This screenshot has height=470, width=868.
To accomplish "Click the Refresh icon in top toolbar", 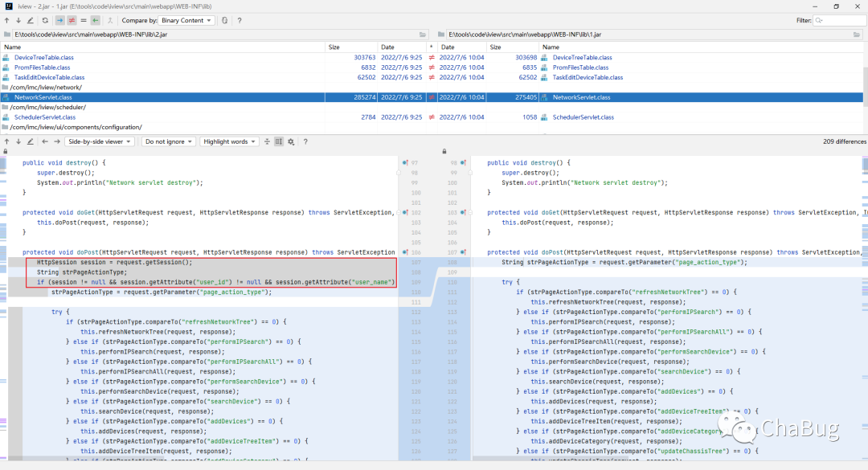I will tap(45, 20).
